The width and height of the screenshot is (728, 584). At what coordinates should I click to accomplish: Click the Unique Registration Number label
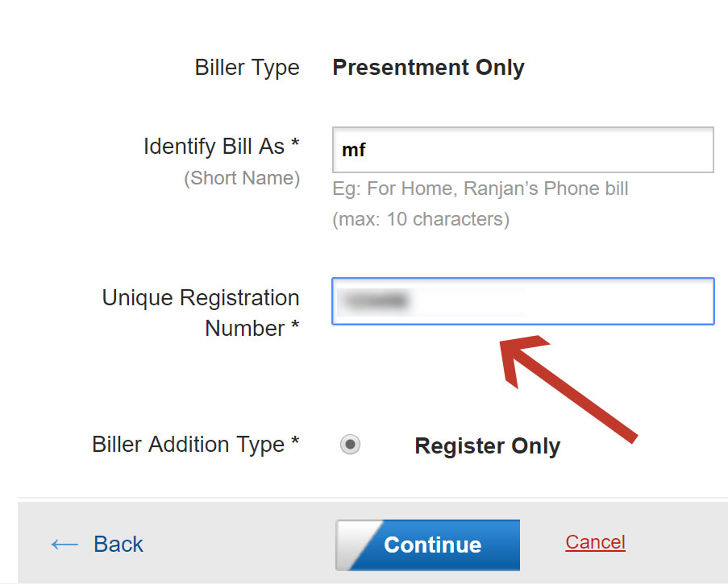[x=201, y=313]
